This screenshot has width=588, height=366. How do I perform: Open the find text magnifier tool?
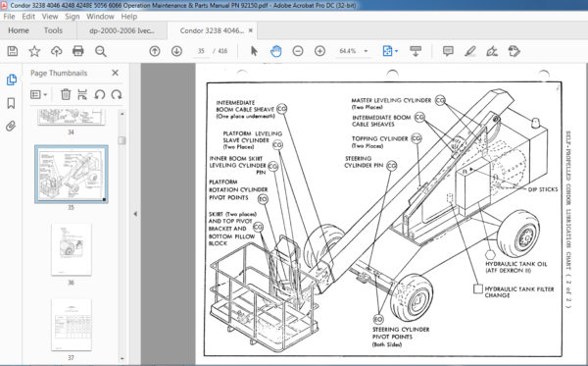click(101, 51)
